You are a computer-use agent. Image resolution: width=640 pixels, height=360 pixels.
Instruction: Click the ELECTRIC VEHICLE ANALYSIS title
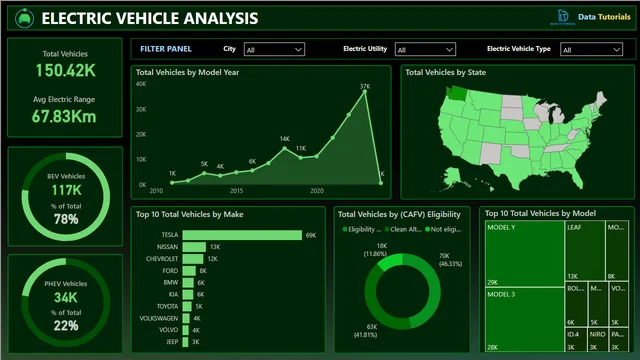coord(150,18)
